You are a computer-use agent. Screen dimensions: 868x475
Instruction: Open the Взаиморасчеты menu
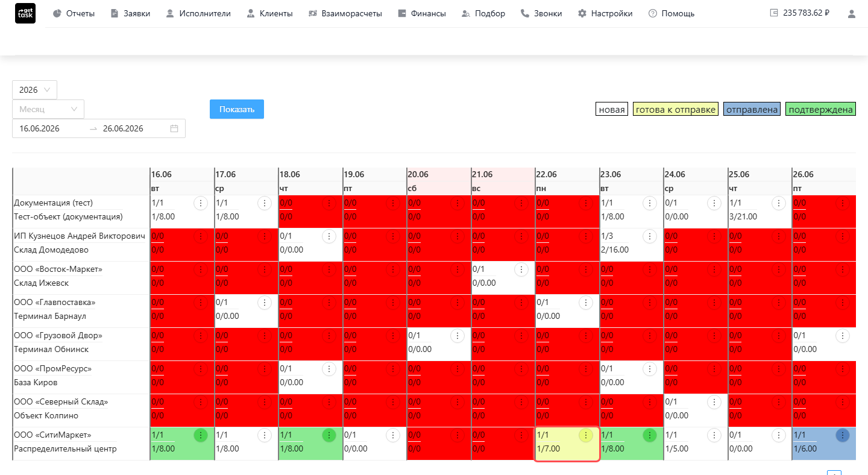click(345, 13)
